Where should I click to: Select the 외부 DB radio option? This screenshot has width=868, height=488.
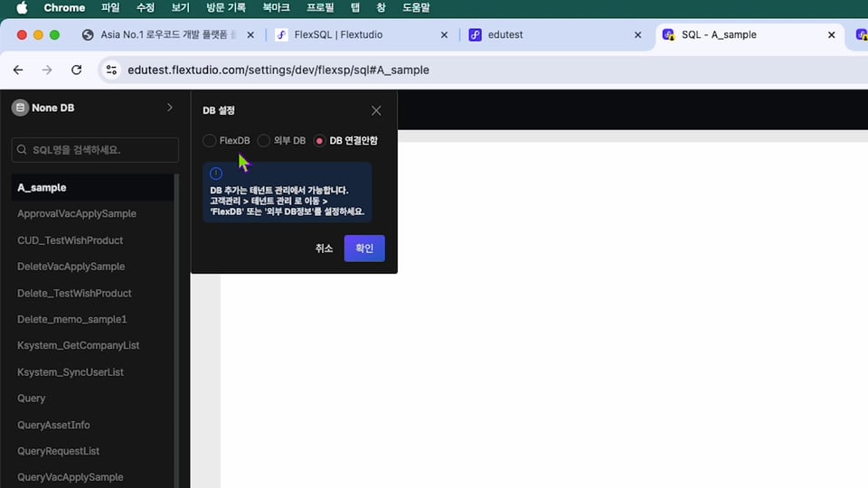click(x=263, y=141)
